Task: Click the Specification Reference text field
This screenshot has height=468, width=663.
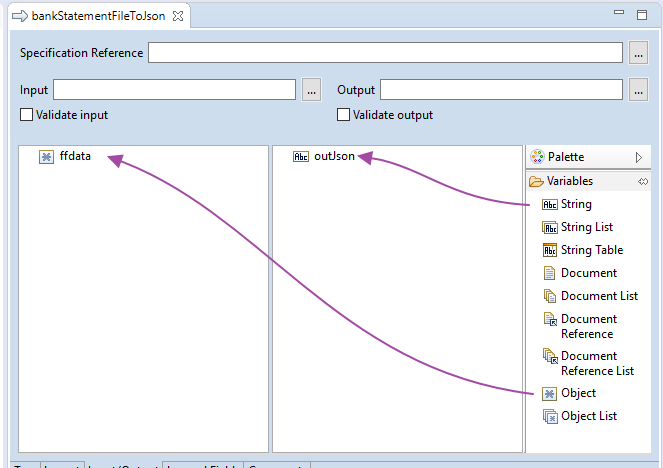Action: (x=385, y=52)
